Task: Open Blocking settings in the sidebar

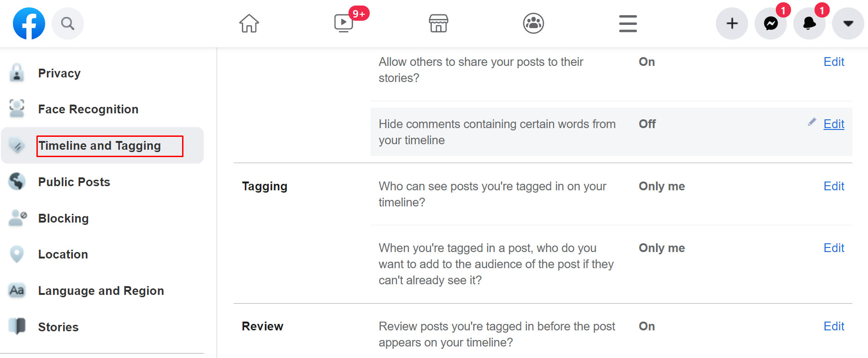Action: click(x=63, y=218)
